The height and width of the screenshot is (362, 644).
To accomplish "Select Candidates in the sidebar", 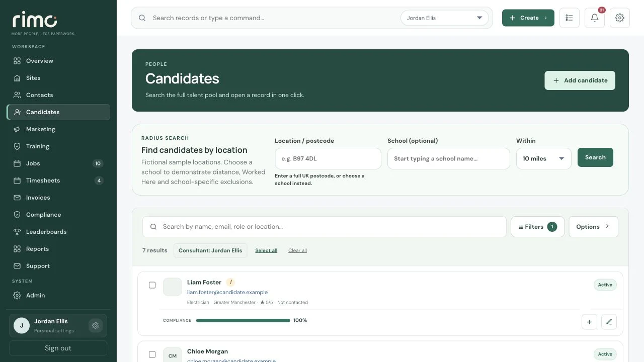I will 58,112.
